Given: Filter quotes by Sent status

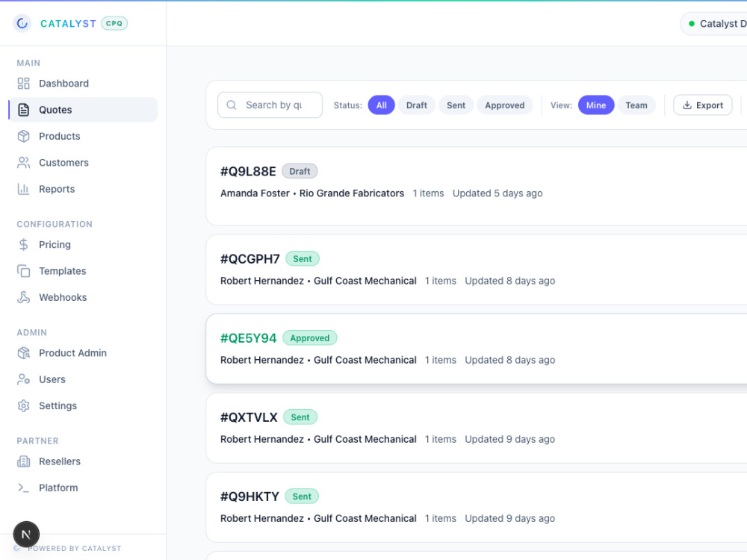Looking at the screenshot, I should 456,105.
